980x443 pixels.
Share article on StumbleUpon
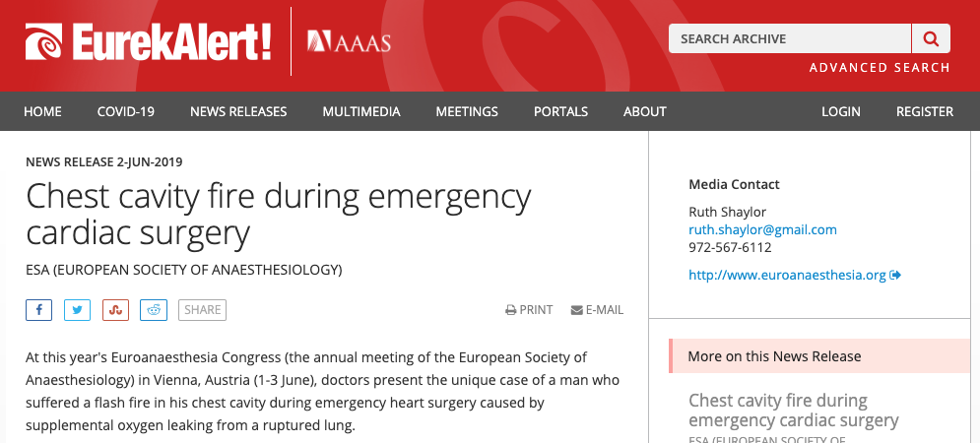pos(115,310)
